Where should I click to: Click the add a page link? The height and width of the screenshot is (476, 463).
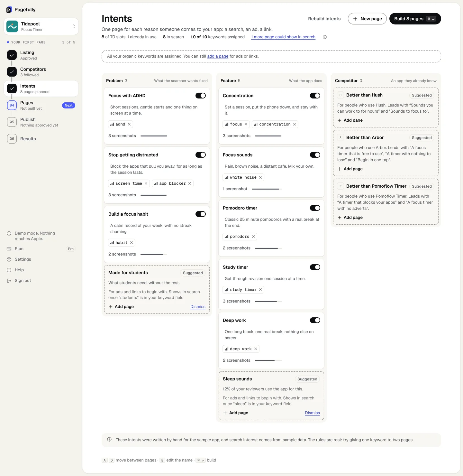pyautogui.click(x=218, y=56)
